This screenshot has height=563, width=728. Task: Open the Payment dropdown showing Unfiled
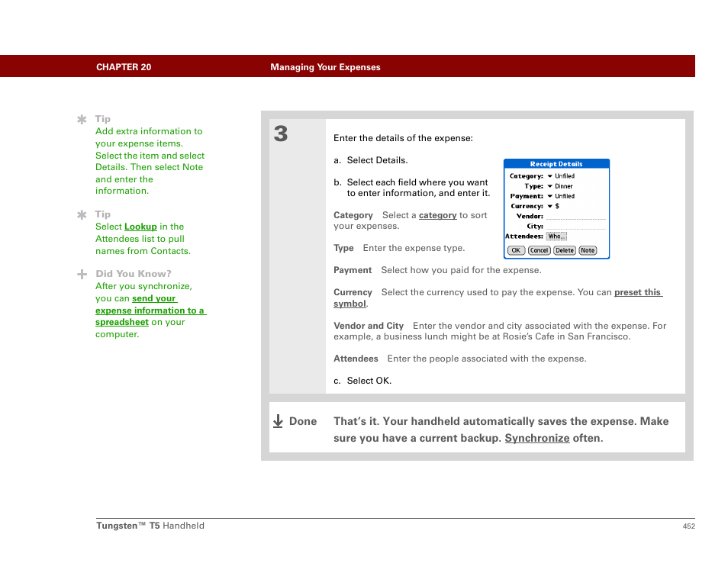pos(560,196)
